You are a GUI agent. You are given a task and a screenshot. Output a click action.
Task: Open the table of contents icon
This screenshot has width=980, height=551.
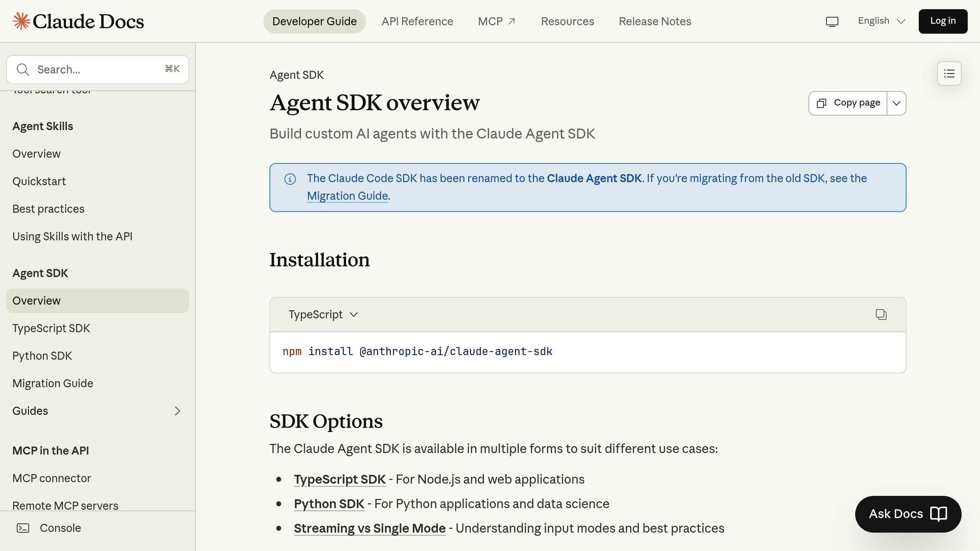pos(949,74)
